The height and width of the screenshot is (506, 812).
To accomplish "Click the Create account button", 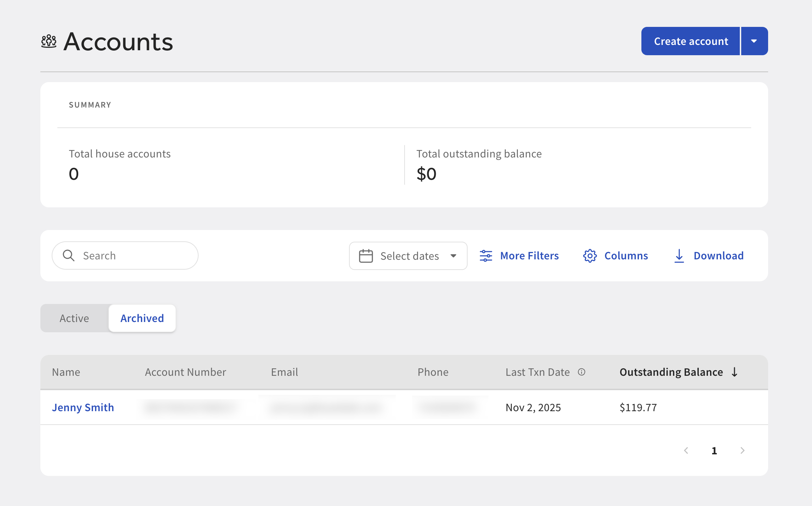I will pyautogui.click(x=690, y=41).
